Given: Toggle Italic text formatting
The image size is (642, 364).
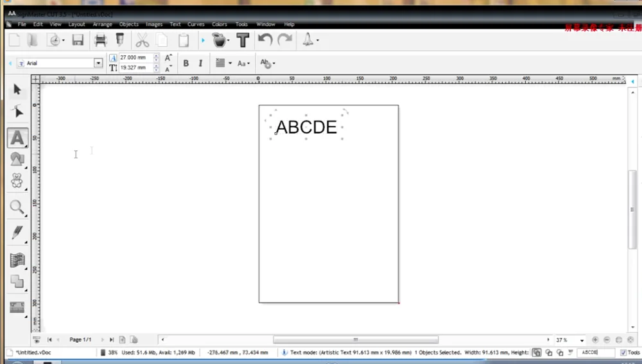Looking at the screenshot, I should tap(200, 63).
